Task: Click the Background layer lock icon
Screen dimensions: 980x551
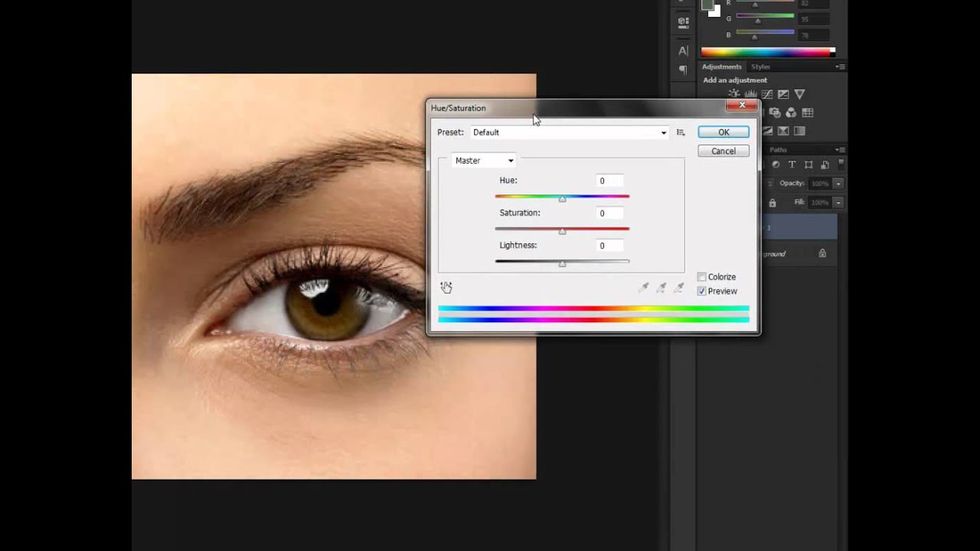Action: (822, 253)
